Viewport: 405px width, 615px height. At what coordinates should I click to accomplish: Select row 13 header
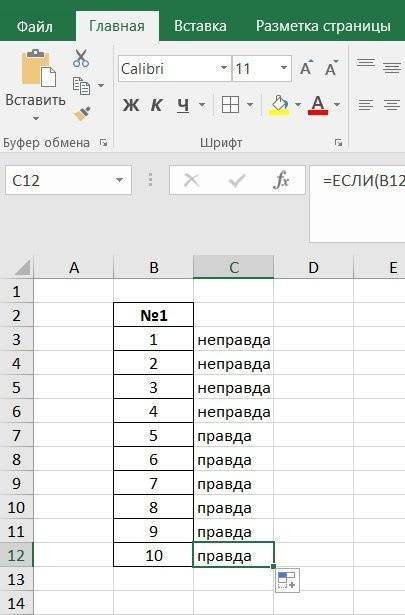[16, 579]
